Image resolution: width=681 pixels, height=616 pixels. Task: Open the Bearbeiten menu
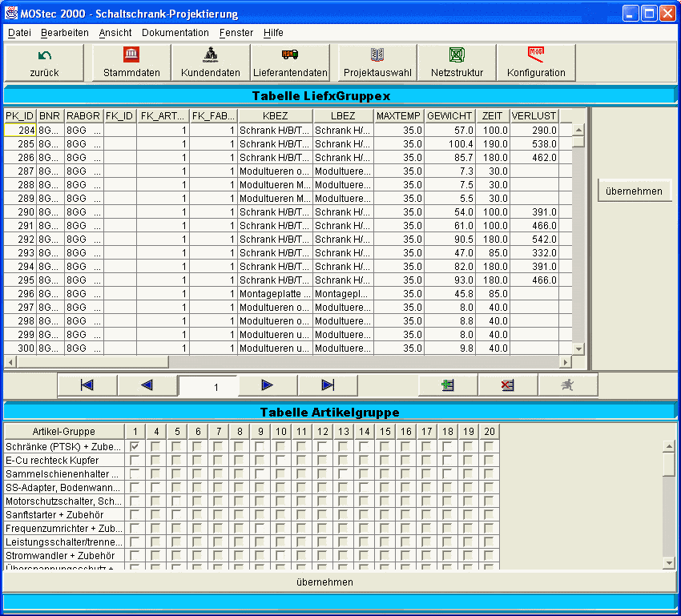tap(65, 33)
